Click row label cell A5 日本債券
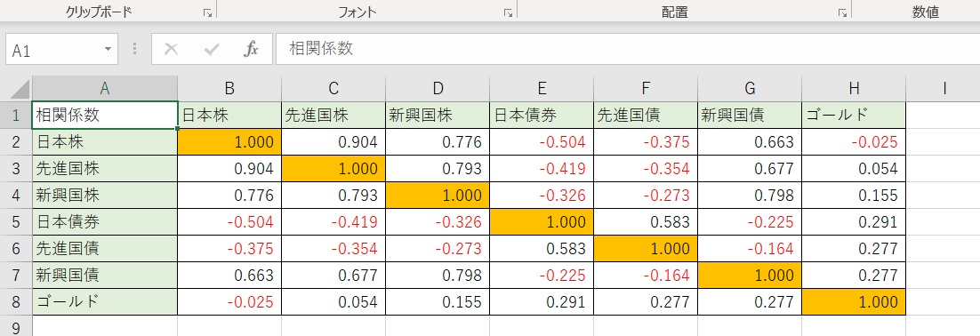Screen dimensions: 980x336 pos(105,221)
